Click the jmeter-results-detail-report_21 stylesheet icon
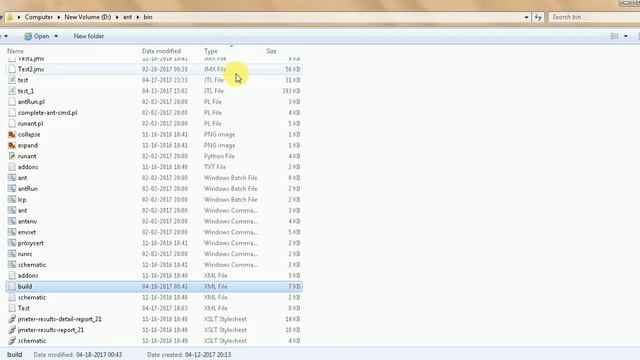The height and width of the screenshot is (360, 640). pos(12,319)
